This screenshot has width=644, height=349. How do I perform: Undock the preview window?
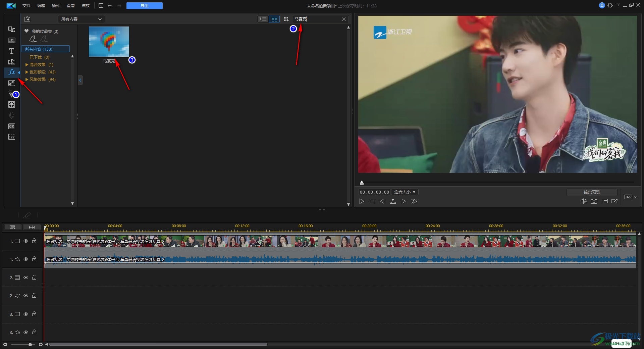[614, 201]
